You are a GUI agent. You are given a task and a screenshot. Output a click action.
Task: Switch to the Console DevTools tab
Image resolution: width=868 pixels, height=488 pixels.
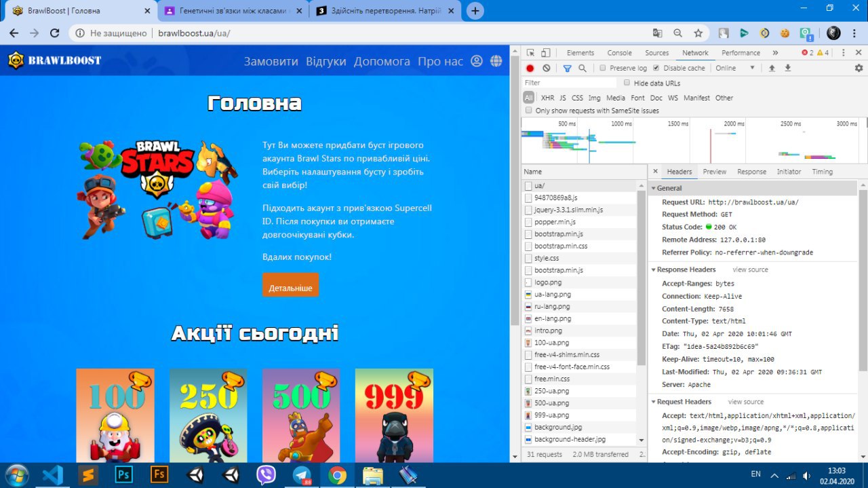pyautogui.click(x=619, y=53)
